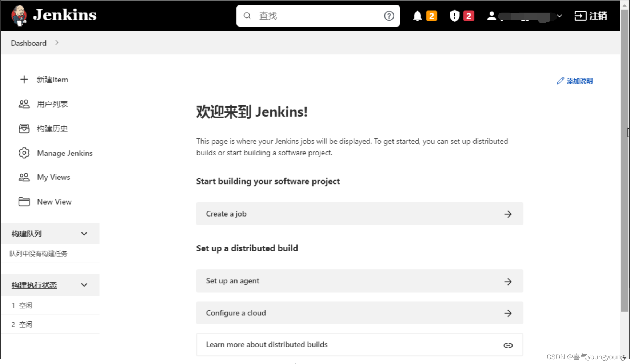Open 新建Item in the sidebar
The height and width of the screenshot is (364, 630).
tap(52, 80)
